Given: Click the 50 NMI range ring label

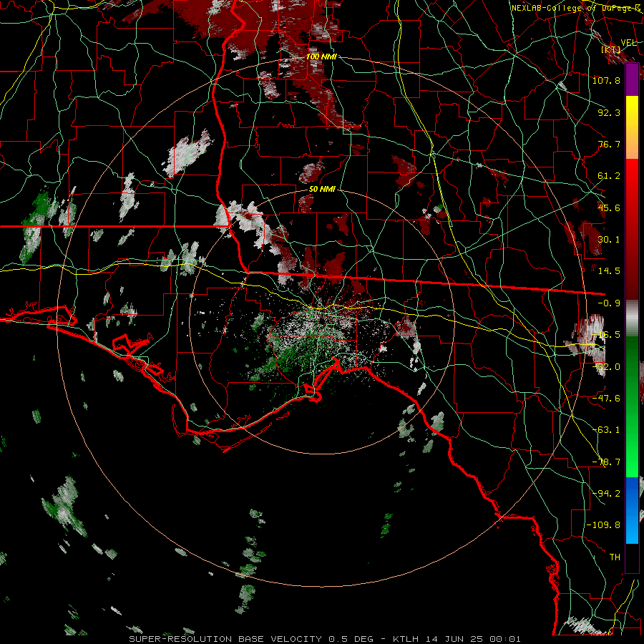Looking at the screenshot, I should (322, 190).
